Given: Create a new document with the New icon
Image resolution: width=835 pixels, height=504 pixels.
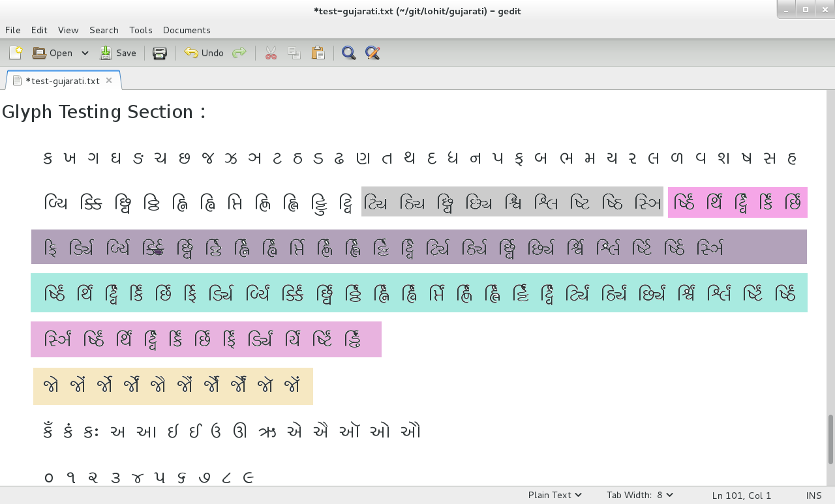Looking at the screenshot, I should click(x=16, y=53).
